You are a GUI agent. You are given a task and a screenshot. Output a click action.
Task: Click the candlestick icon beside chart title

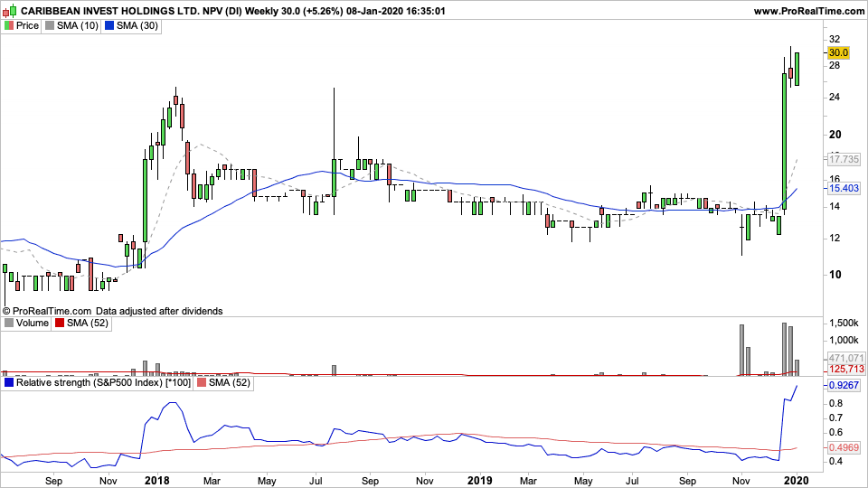click(x=9, y=11)
